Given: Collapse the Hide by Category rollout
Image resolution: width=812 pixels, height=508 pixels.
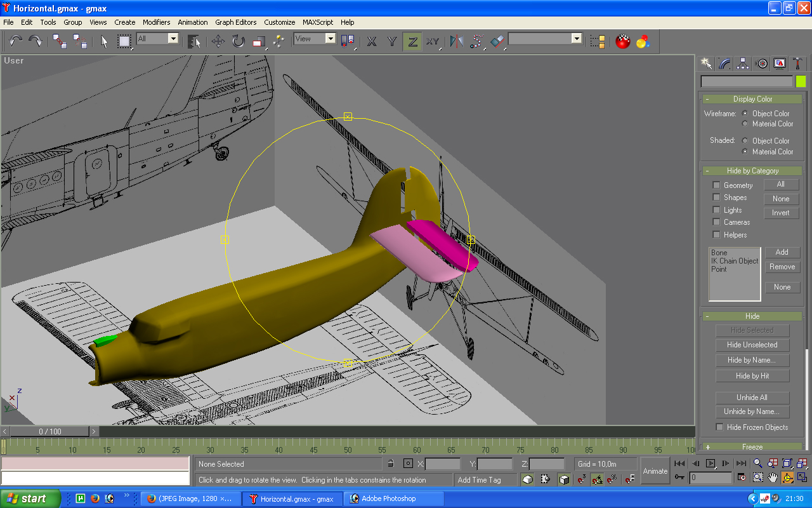Looking at the screenshot, I should pyautogui.click(x=752, y=171).
